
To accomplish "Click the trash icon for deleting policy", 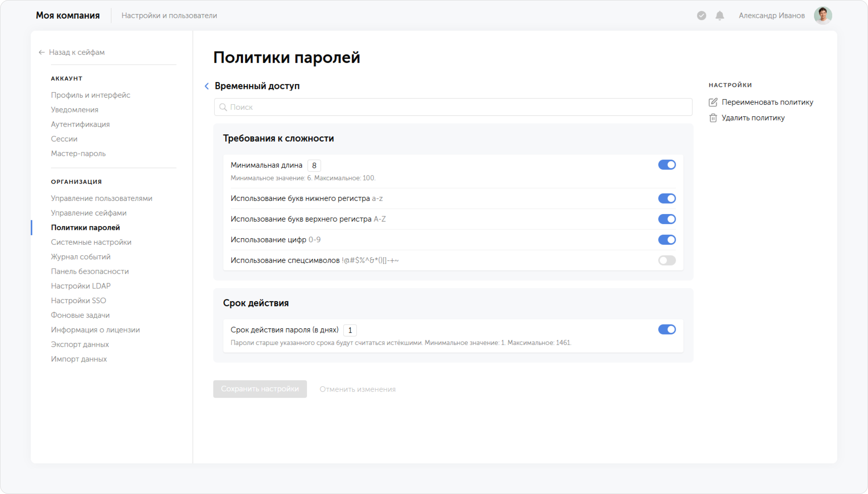I will tap(713, 118).
